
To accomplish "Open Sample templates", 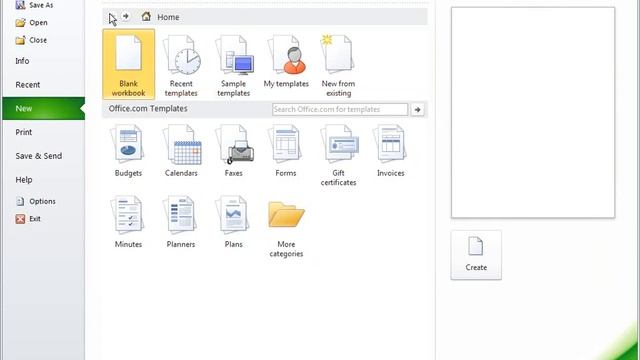I will coord(233,65).
